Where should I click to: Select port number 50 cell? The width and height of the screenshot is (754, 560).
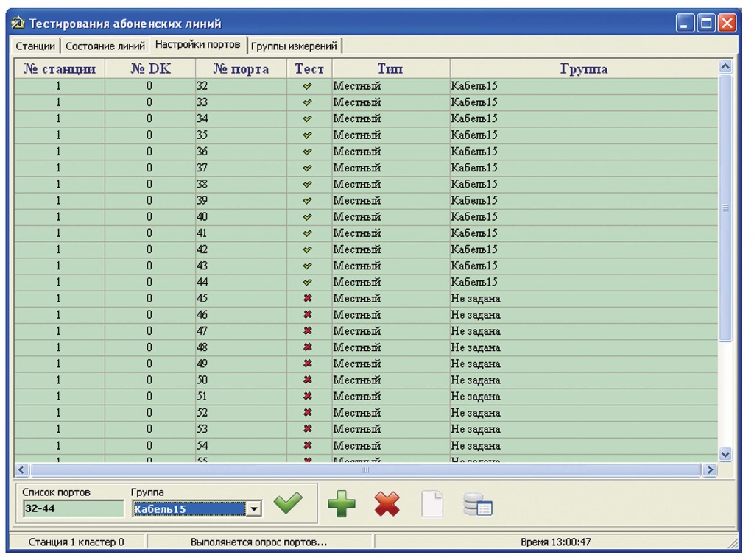click(x=241, y=380)
